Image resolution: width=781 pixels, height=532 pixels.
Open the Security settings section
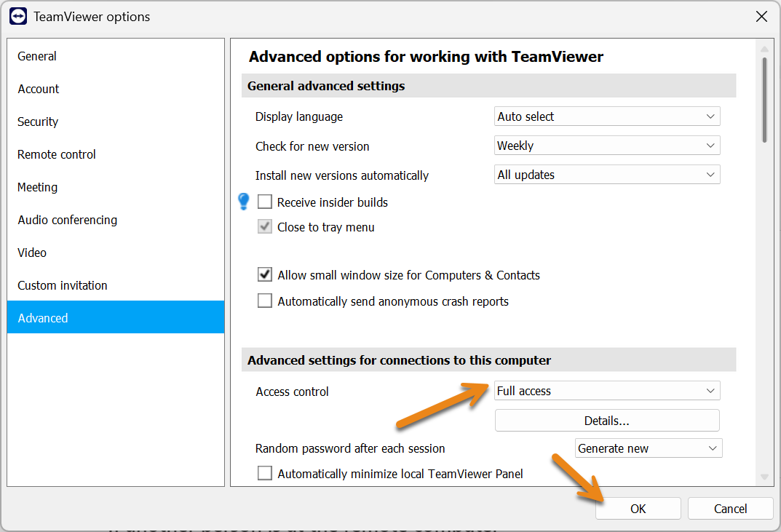coord(116,122)
